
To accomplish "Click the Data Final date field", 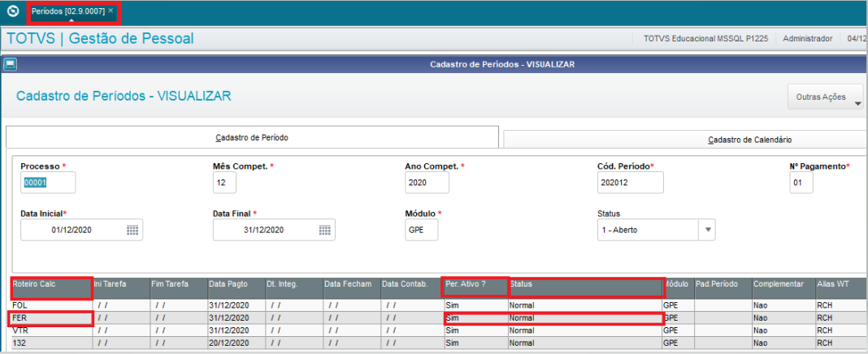I will click(274, 230).
